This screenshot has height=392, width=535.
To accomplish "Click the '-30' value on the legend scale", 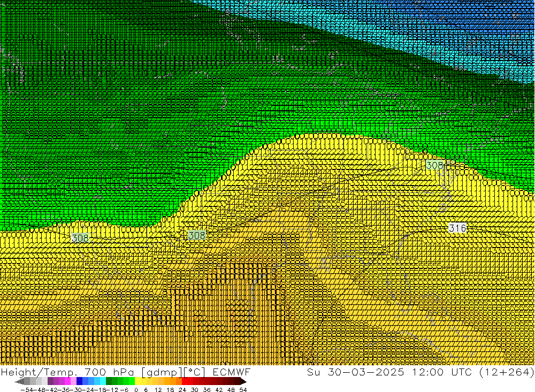I will tap(77, 390).
